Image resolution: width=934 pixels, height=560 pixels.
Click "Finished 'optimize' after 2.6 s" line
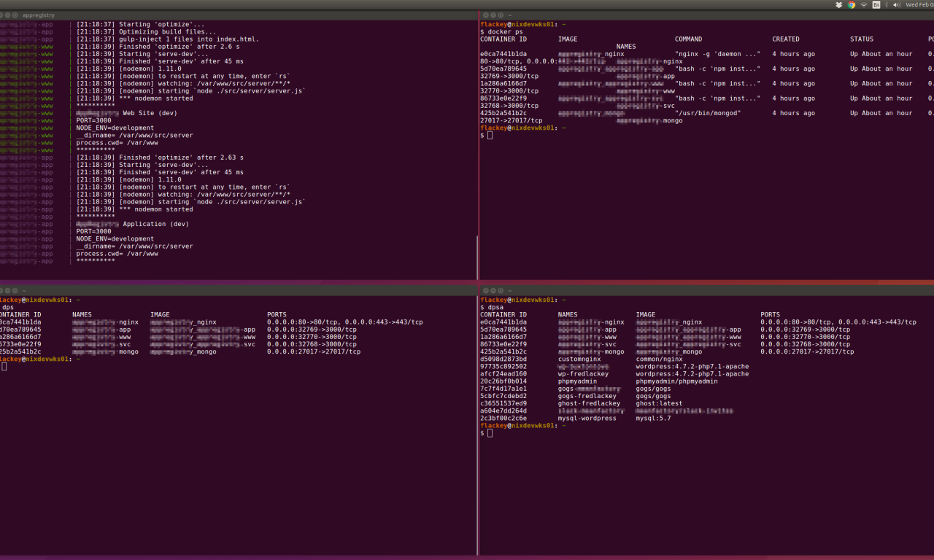click(x=158, y=47)
